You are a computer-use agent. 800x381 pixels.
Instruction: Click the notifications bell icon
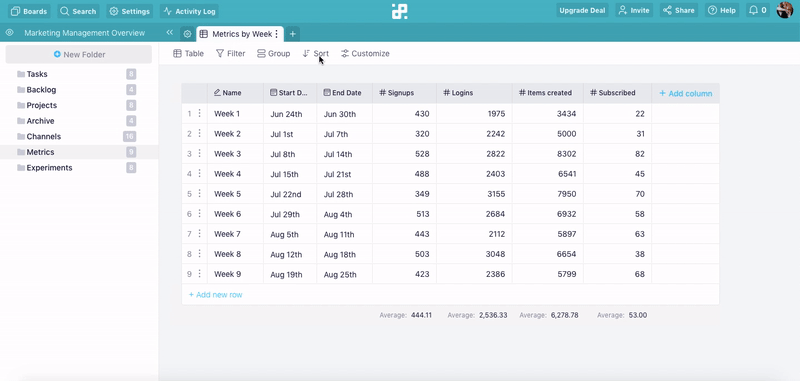753,10
